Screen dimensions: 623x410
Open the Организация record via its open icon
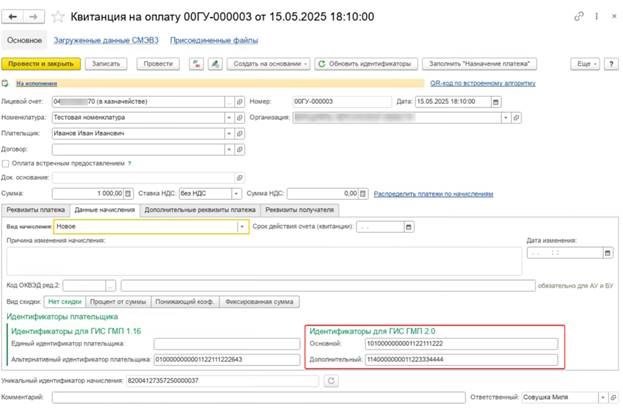[516, 118]
